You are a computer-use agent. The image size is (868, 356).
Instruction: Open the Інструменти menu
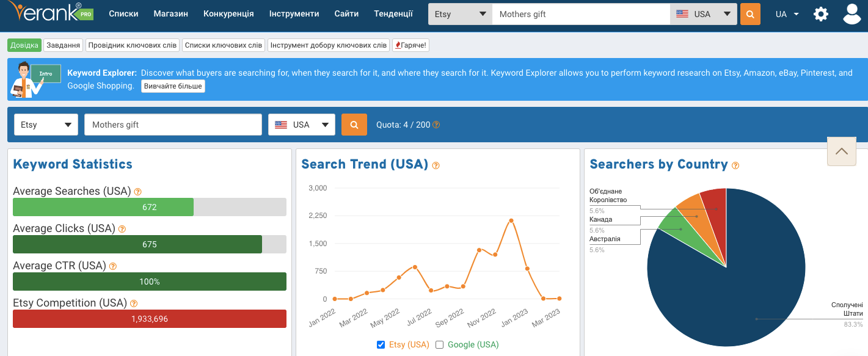tap(294, 13)
